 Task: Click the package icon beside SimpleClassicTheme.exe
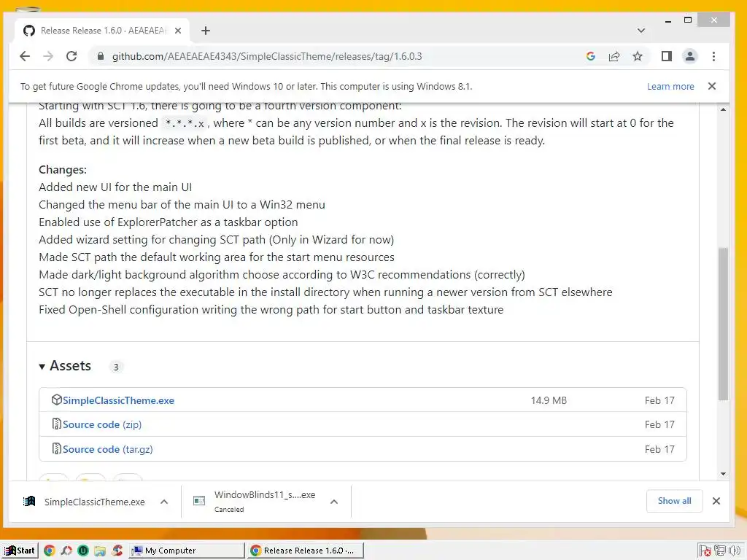click(57, 400)
